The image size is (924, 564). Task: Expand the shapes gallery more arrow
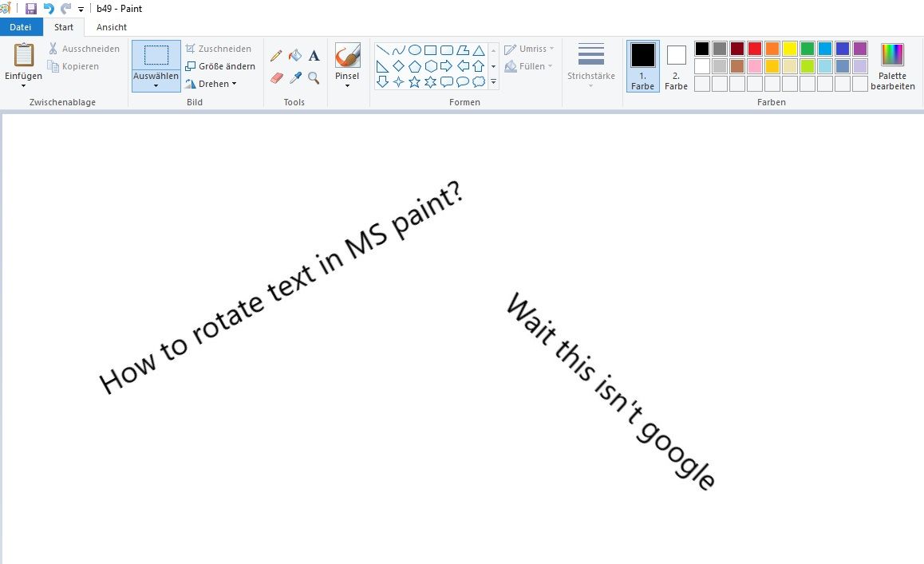click(x=493, y=82)
